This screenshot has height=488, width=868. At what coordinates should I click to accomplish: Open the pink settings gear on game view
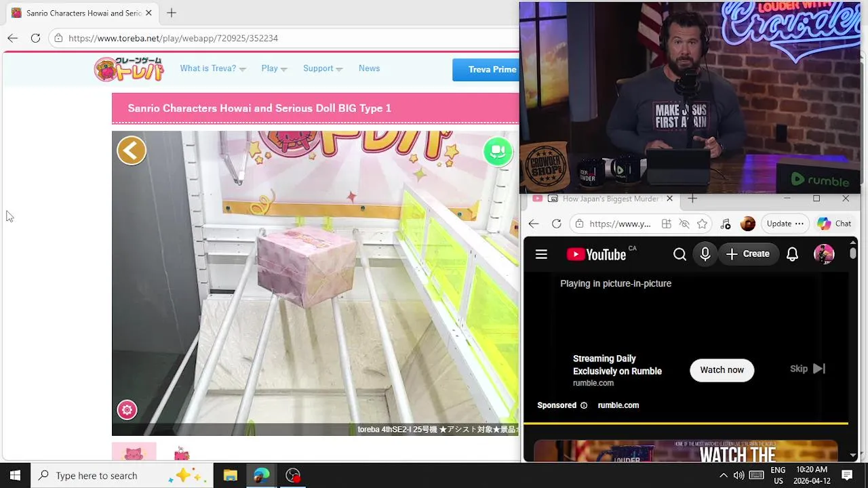(127, 409)
